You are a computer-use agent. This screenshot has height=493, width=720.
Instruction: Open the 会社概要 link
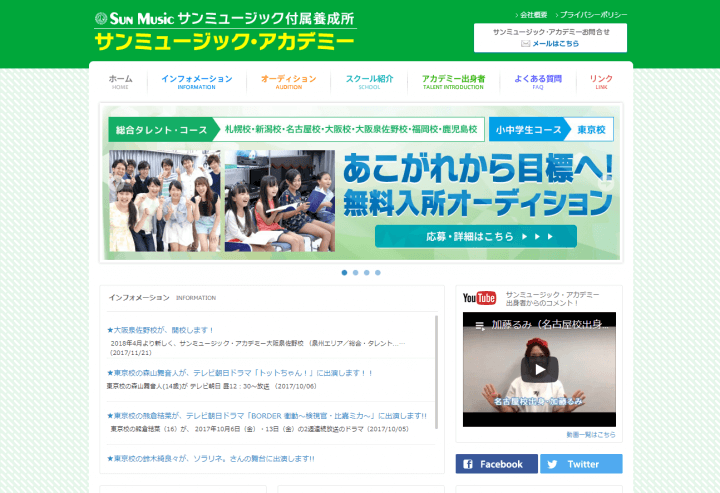point(533,15)
